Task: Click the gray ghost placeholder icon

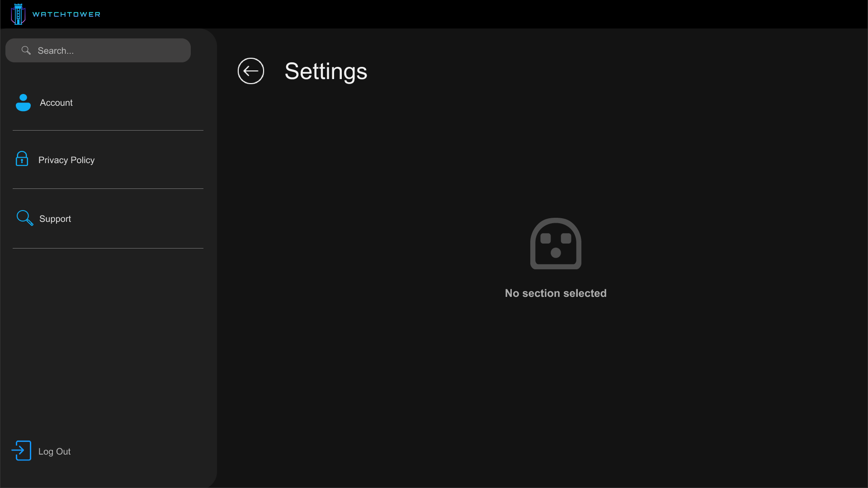Action: tap(556, 244)
